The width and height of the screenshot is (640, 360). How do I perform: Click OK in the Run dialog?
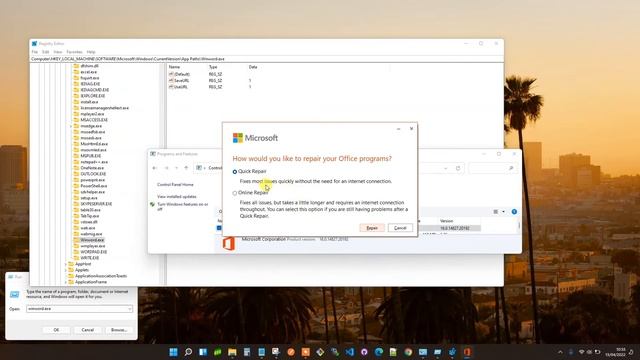click(56, 330)
